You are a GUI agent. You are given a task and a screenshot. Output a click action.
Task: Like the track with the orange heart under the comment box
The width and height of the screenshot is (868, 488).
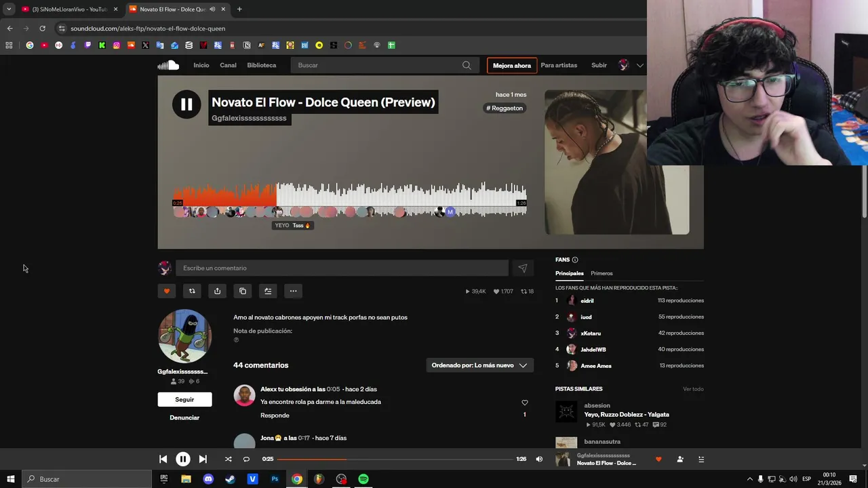pos(167,291)
